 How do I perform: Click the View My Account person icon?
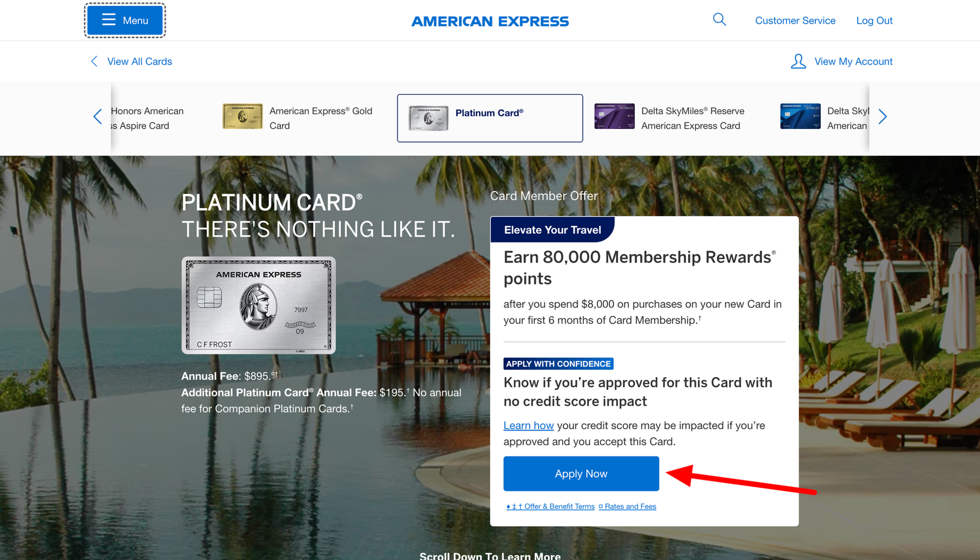pos(798,61)
